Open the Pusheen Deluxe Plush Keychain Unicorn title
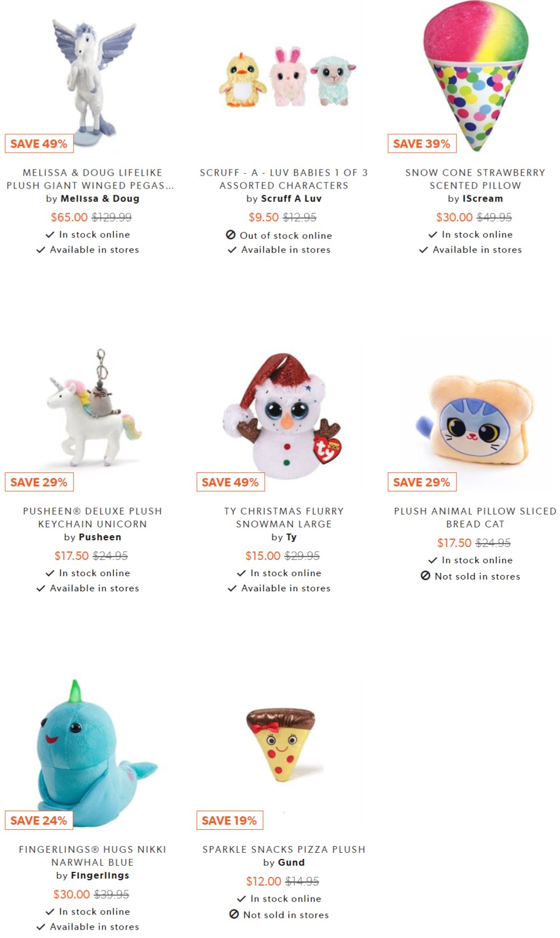 (92, 517)
